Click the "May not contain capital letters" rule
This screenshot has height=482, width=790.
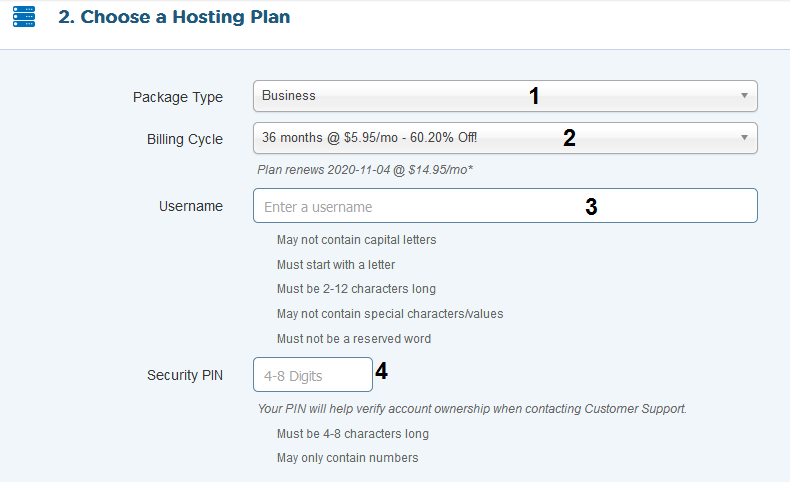point(356,240)
